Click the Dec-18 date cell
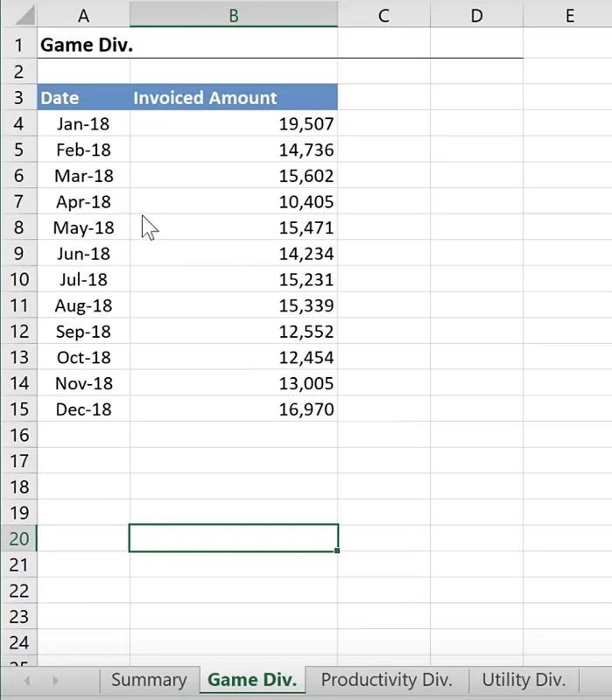 tap(83, 409)
